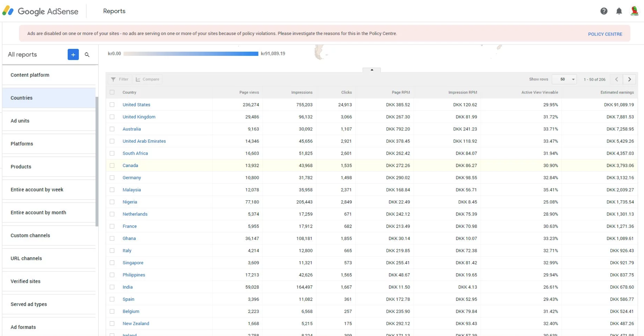Open the Netherlands country link
Image resolution: width=644 pixels, height=336 pixels.
click(x=135, y=214)
